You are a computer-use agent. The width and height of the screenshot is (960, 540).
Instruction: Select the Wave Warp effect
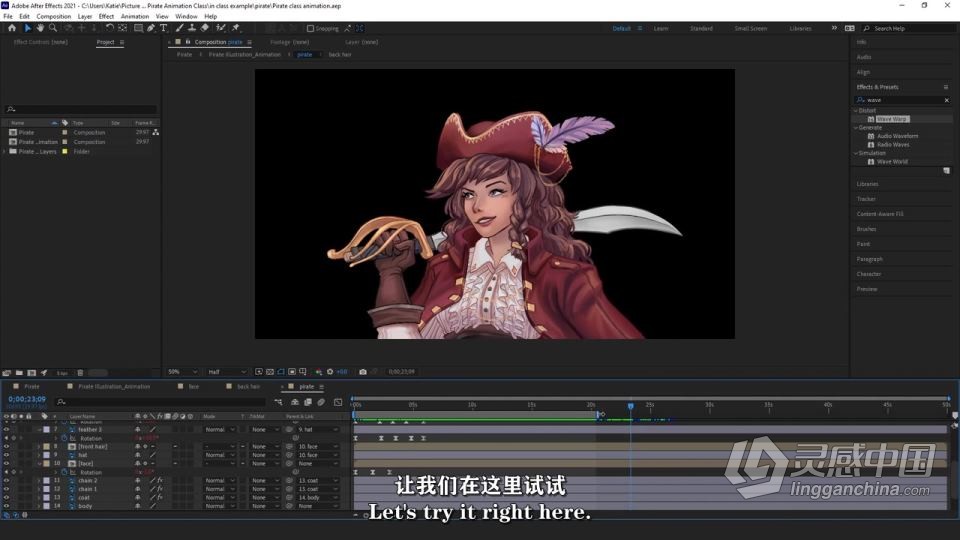891,119
